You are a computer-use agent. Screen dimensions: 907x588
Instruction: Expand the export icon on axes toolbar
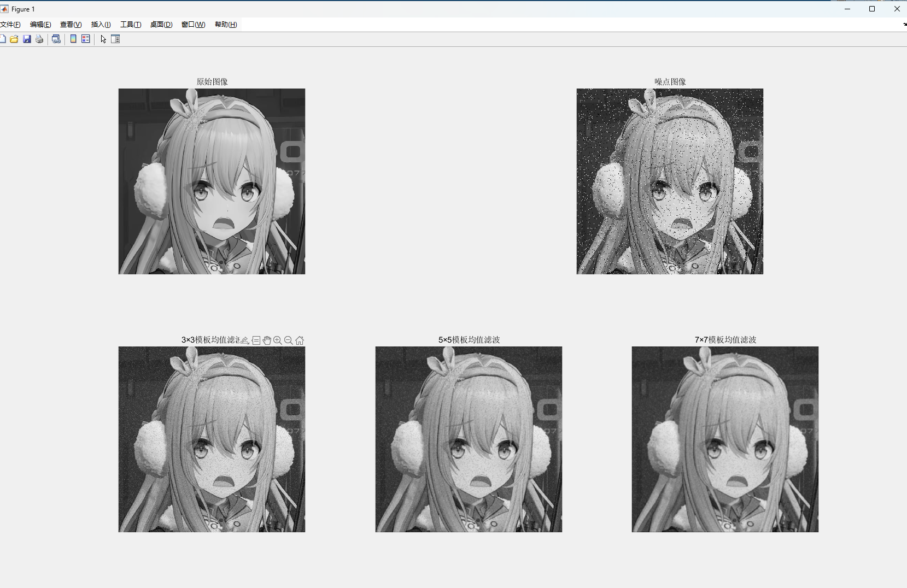(x=245, y=340)
